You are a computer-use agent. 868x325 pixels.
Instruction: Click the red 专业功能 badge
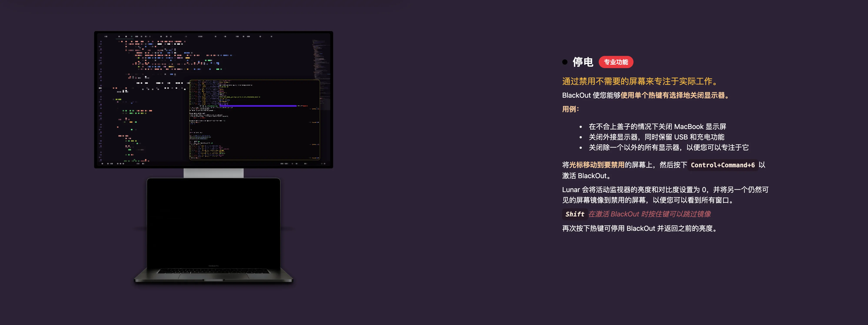point(616,62)
